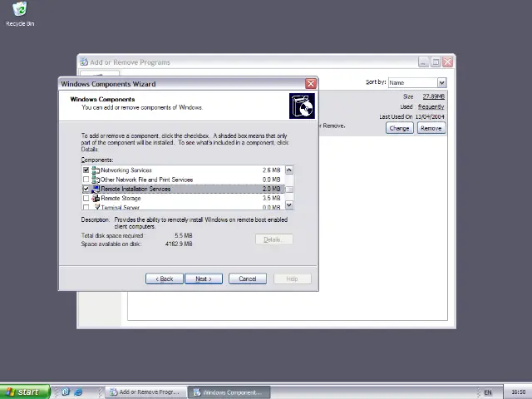Viewport: 532px width, 399px height.
Task: Click the wizard CD box icon in header
Action: point(302,106)
